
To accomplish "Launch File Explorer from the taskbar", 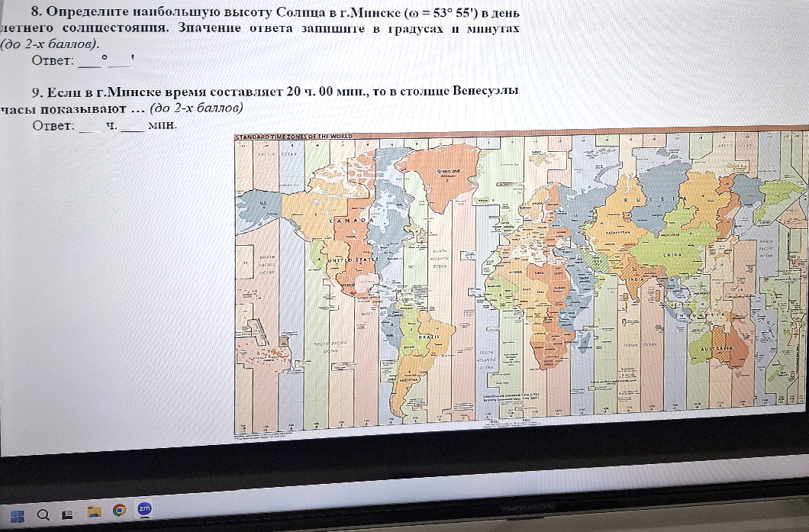I will coord(93,511).
